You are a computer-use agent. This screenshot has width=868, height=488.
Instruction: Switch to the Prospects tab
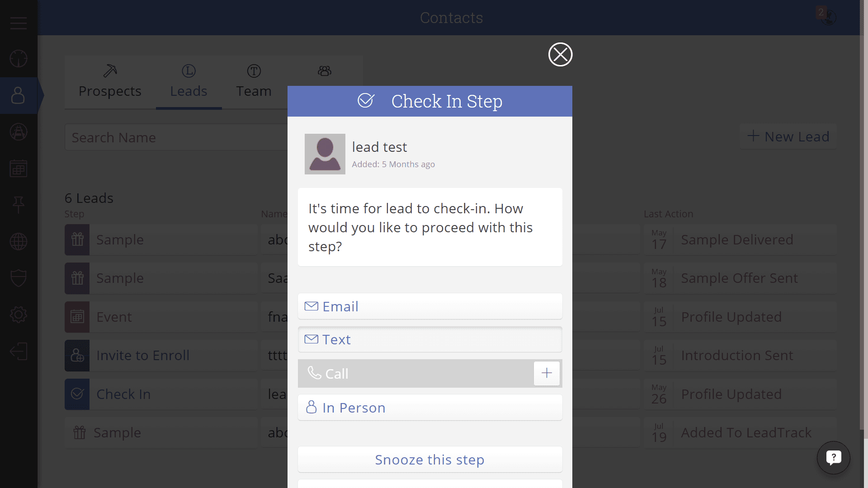coord(110,82)
